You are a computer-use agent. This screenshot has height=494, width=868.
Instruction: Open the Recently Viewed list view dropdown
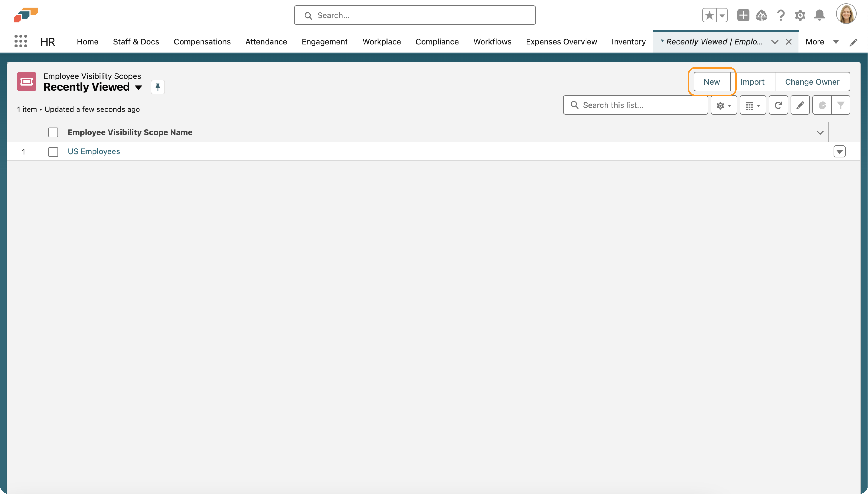(x=138, y=87)
